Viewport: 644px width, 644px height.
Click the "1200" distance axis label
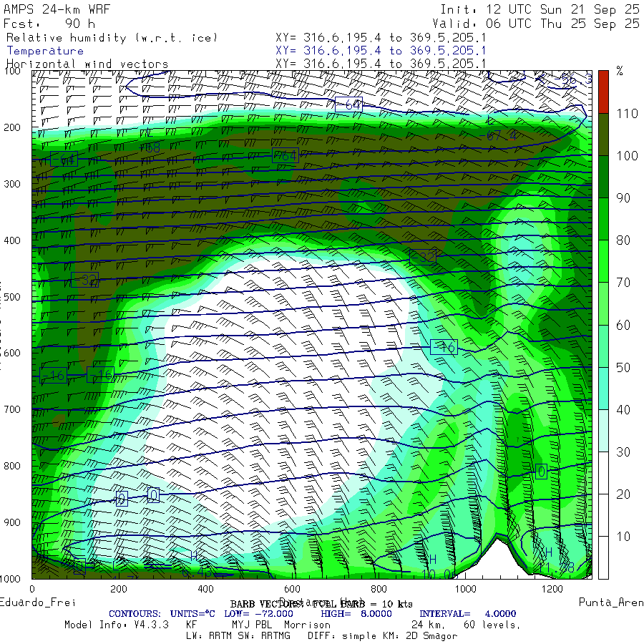(x=552, y=589)
